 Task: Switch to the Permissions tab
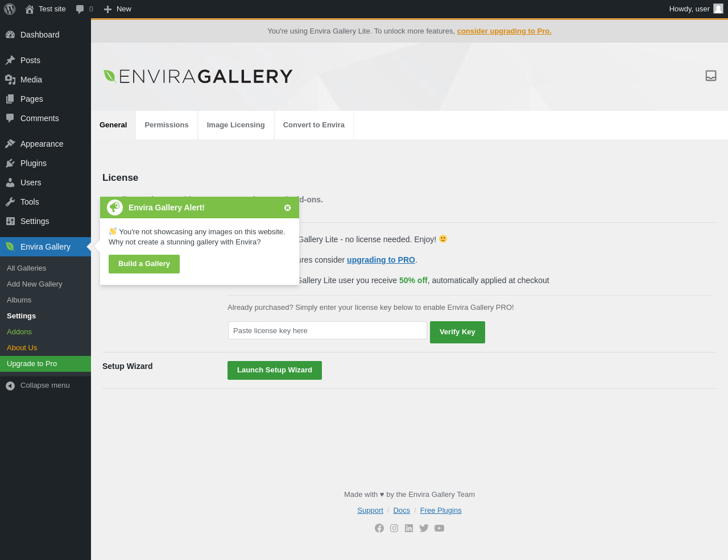[167, 125]
